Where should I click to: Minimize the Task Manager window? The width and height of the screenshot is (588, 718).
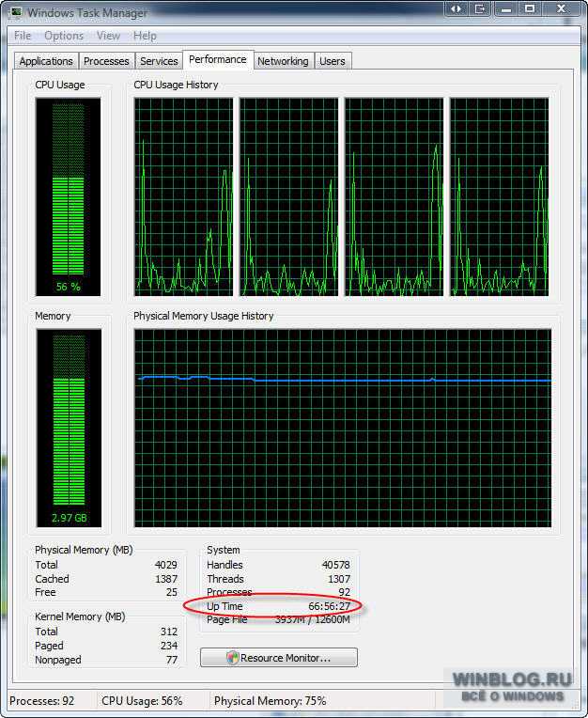[x=506, y=8]
